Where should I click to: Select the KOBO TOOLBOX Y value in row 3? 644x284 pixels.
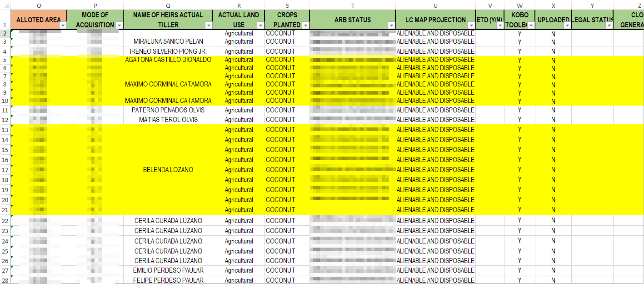(x=519, y=42)
